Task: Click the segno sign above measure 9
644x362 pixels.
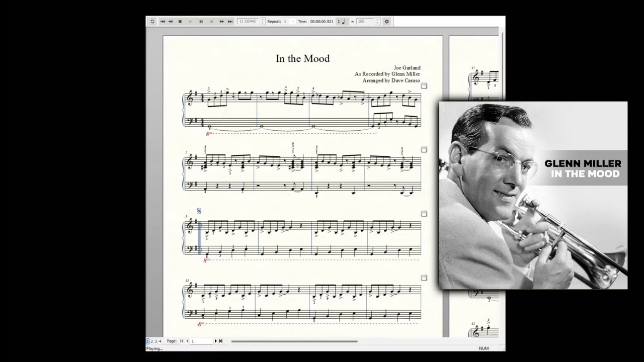Action: point(199,211)
